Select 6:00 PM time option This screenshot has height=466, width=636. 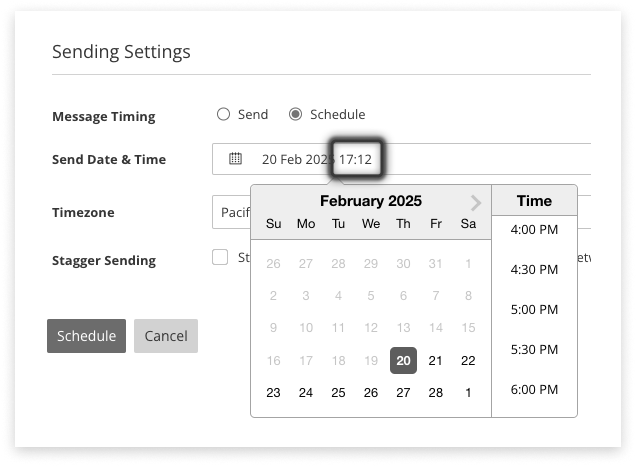click(x=534, y=390)
